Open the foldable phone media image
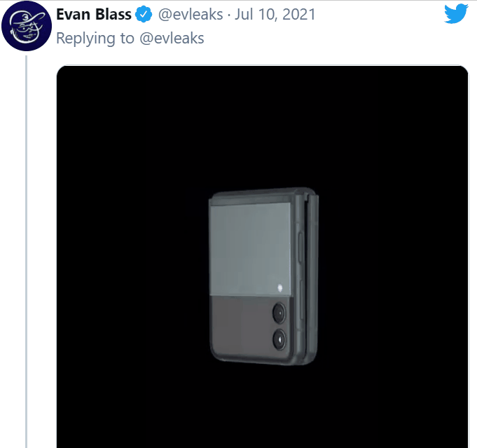Image resolution: width=477 pixels, height=448 pixels. (x=262, y=257)
